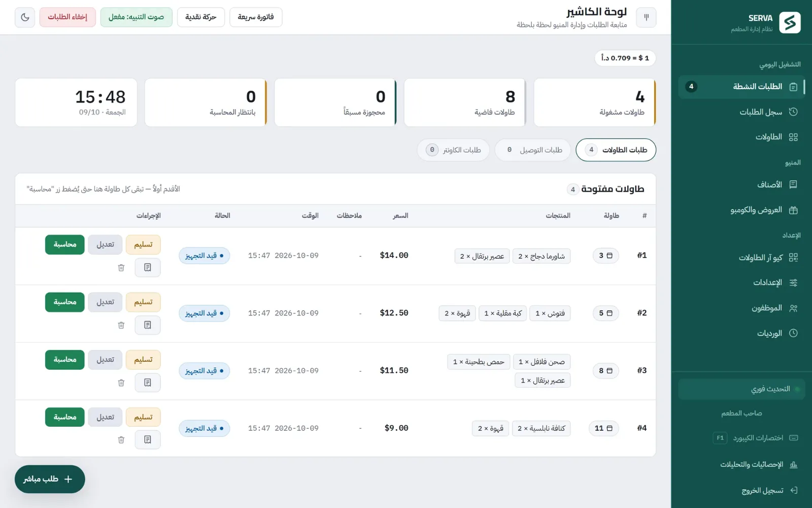Click قيد التجهيز status of order #2
Viewport: 812px width, 508px height.
point(204,313)
